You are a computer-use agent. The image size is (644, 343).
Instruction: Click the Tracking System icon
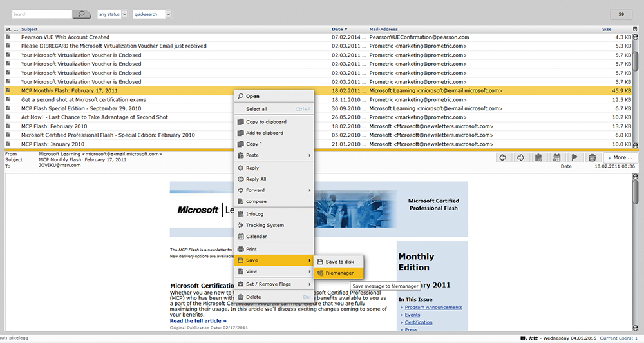pyautogui.click(x=241, y=226)
